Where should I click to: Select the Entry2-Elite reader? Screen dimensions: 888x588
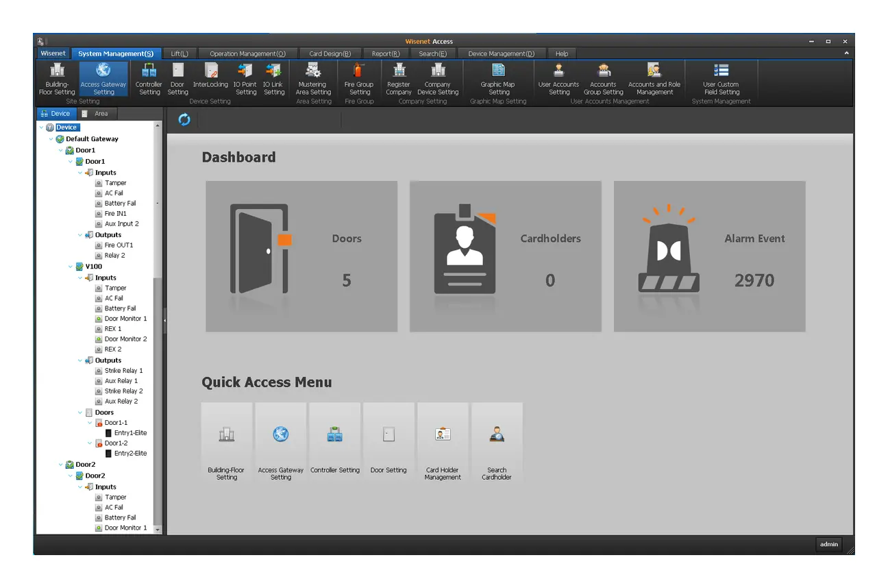[x=130, y=454]
